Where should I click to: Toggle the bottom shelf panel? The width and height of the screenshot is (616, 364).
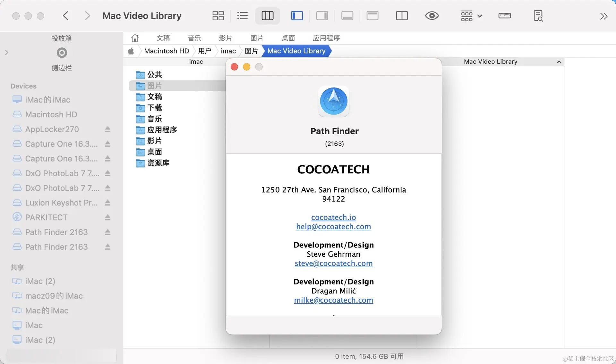(x=347, y=16)
